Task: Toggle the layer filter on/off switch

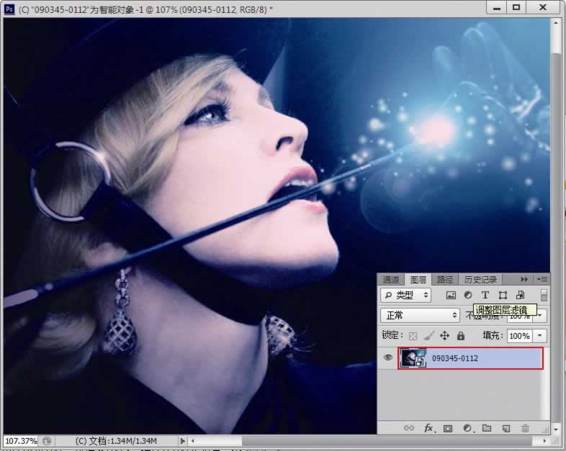Action: pos(544,295)
